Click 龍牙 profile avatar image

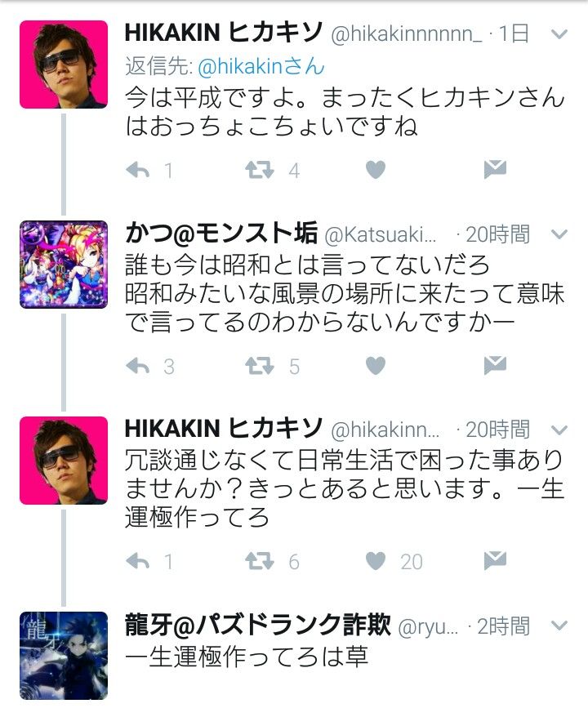(x=64, y=656)
